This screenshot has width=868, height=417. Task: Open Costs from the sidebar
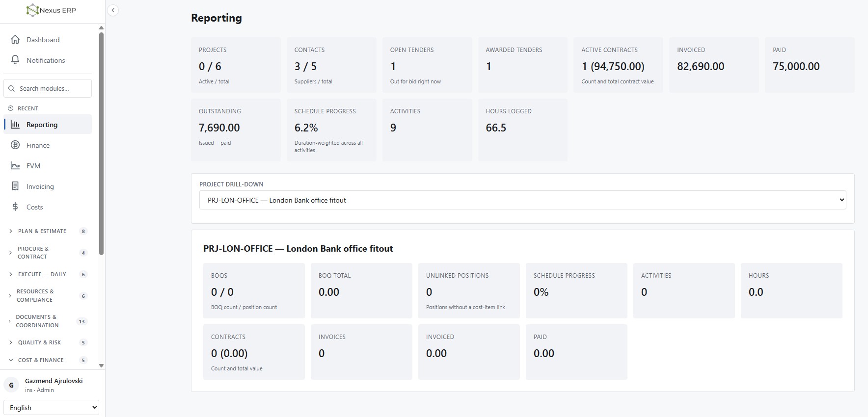[x=48, y=207]
